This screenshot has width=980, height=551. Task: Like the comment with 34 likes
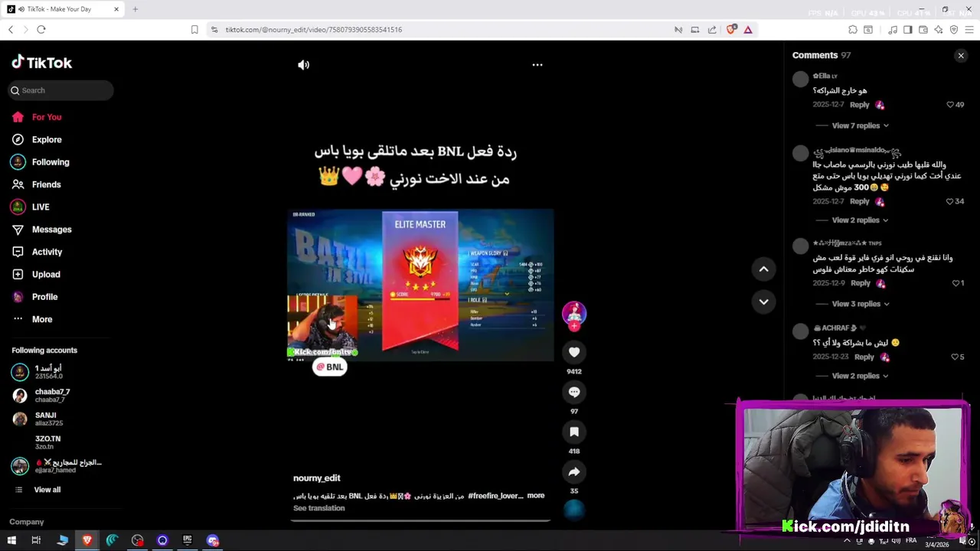coord(950,201)
